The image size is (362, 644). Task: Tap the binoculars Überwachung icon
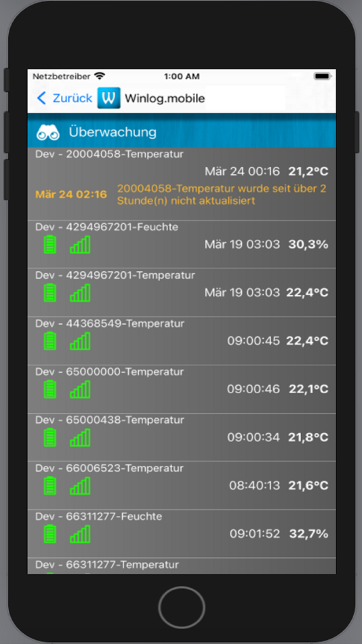coord(48,133)
